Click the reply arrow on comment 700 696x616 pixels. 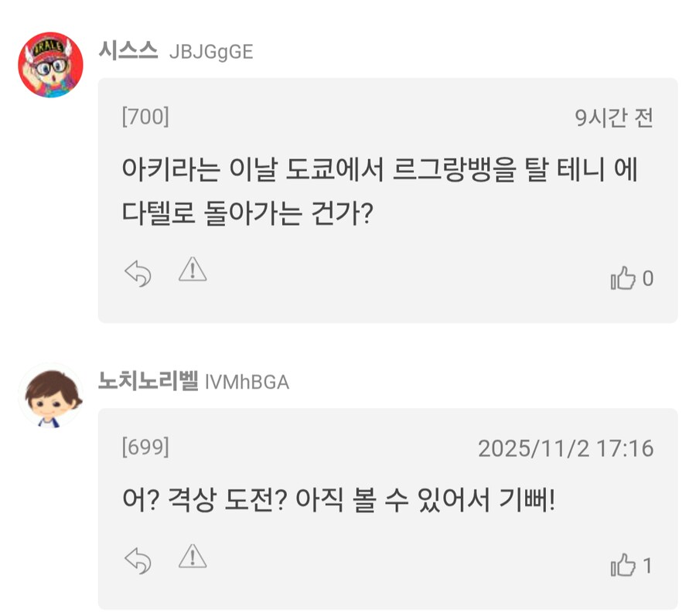coord(139,272)
